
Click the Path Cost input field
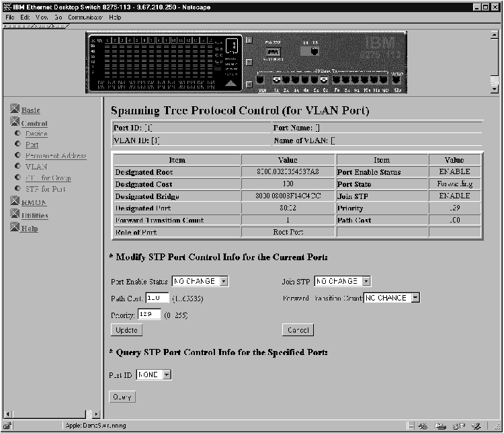(x=157, y=297)
